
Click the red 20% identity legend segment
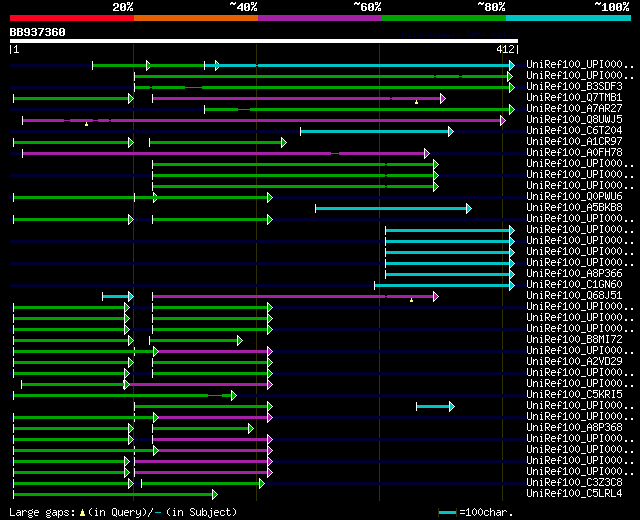click(72, 18)
